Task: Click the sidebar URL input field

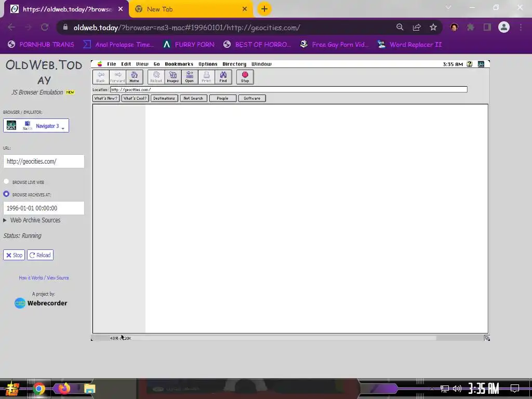Action: (x=44, y=162)
